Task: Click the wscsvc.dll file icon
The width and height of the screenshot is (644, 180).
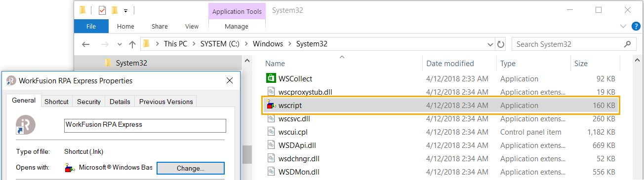Action: 271,118
